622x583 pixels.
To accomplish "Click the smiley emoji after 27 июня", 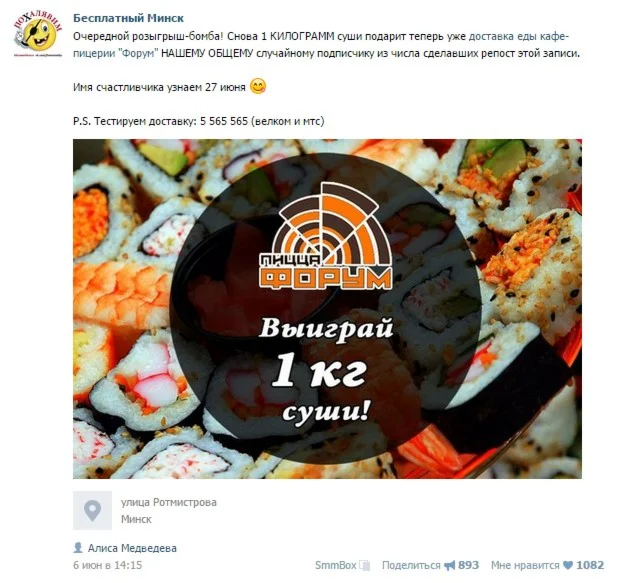I will coord(258,86).
